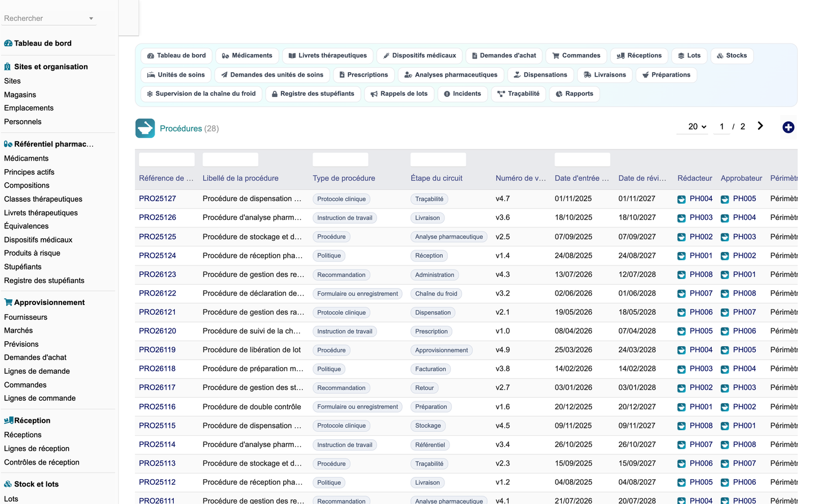The height and width of the screenshot is (504, 815).
Task: Click approbateur icon beside PH001 in PRO26123 row
Action: click(725, 275)
